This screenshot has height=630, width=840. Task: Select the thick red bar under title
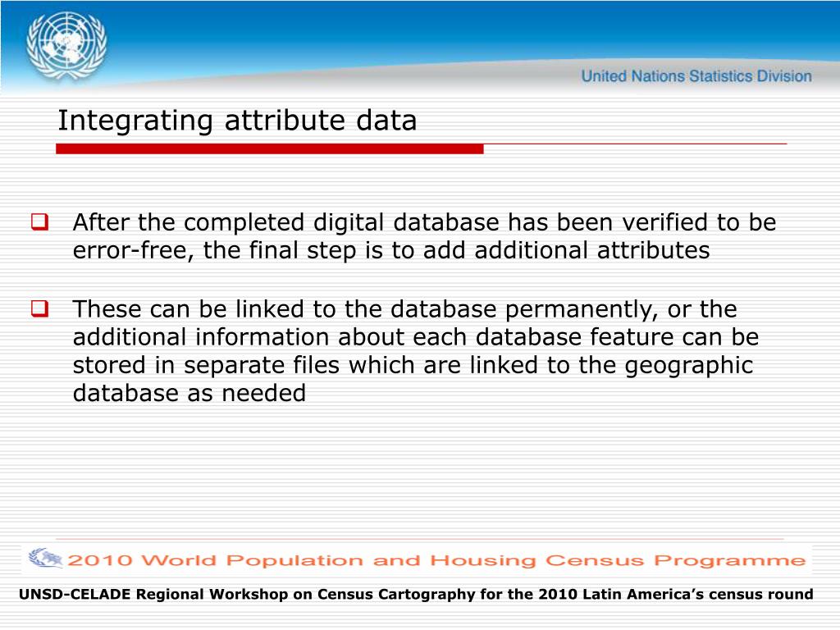tap(269, 149)
